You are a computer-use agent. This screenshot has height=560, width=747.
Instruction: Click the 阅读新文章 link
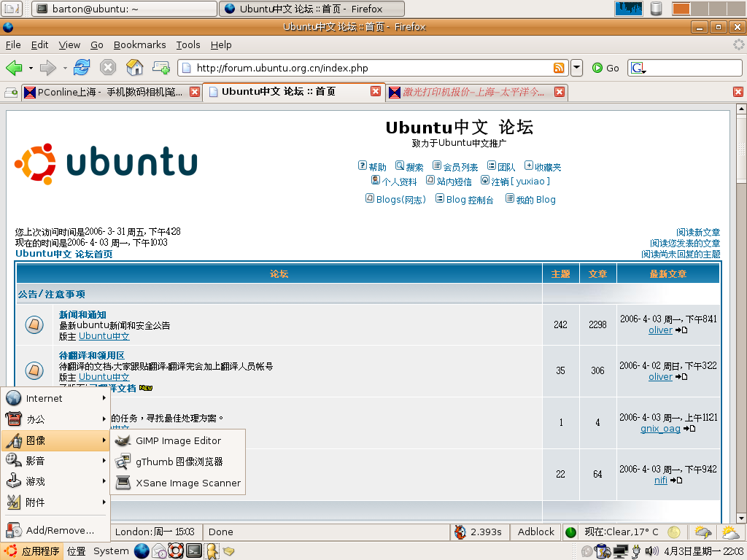pyautogui.click(x=698, y=232)
